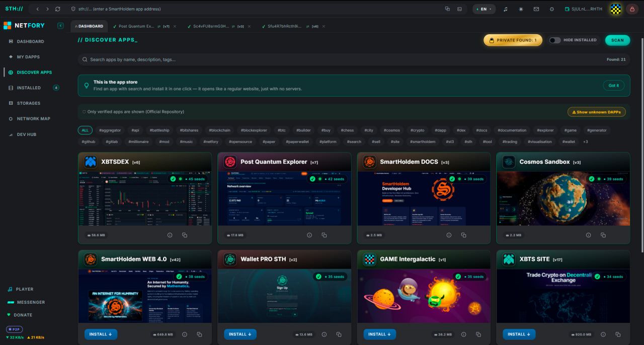Collapse the NETFORY sidebar
The width and height of the screenshot is (644, 345).
point(61,26)
